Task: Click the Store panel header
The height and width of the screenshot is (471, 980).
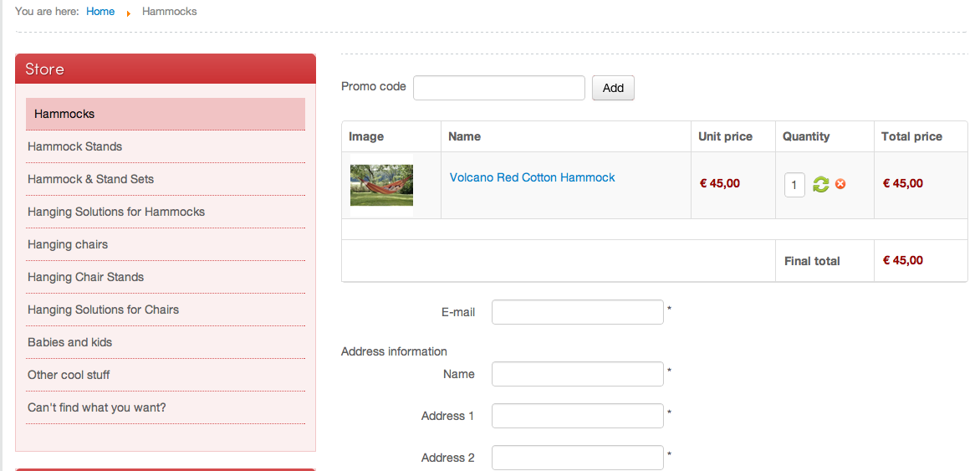Action: click(x=166, y=69)
